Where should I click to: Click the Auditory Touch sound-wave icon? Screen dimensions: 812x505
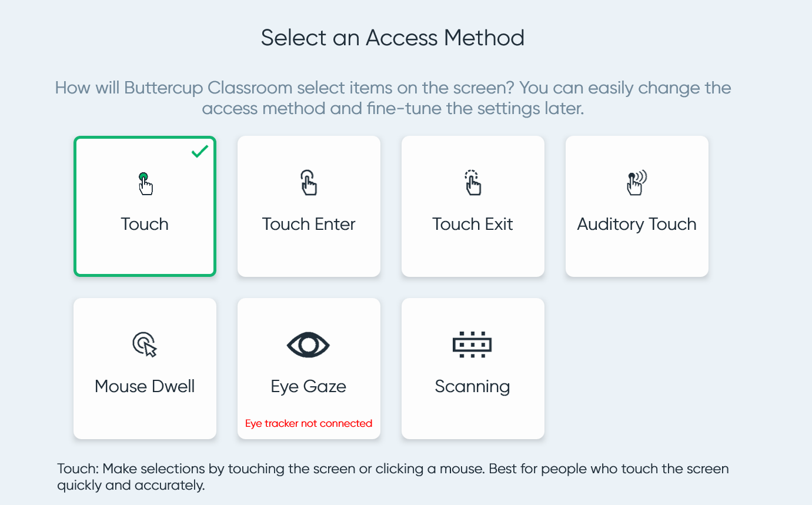pos(636,183)
